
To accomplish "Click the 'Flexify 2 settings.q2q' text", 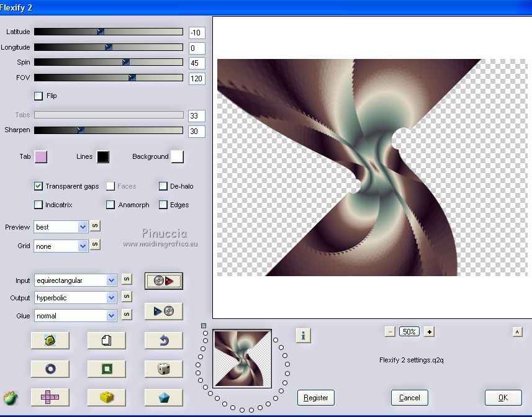I will pyautogui.click(x=411, y=360).
